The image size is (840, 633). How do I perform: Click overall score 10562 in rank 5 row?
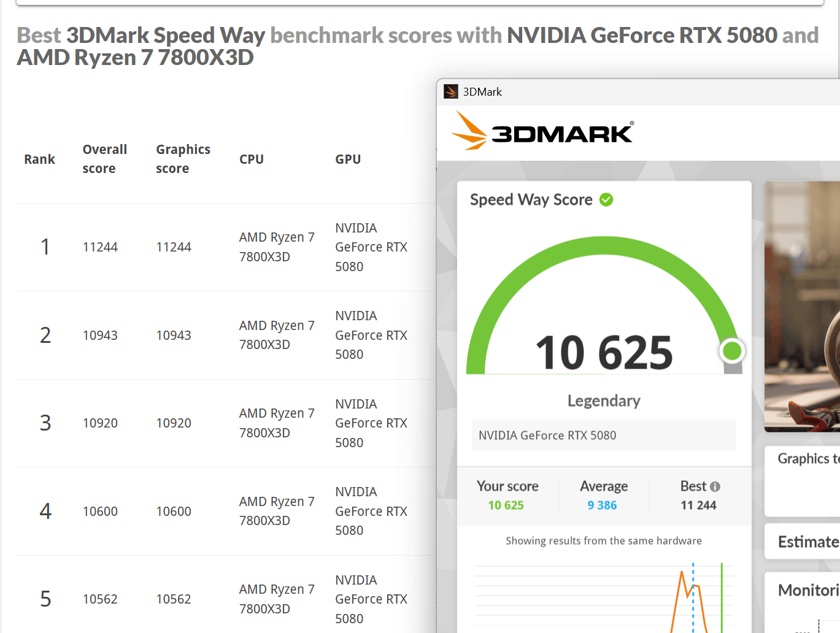tap(100, 599)
